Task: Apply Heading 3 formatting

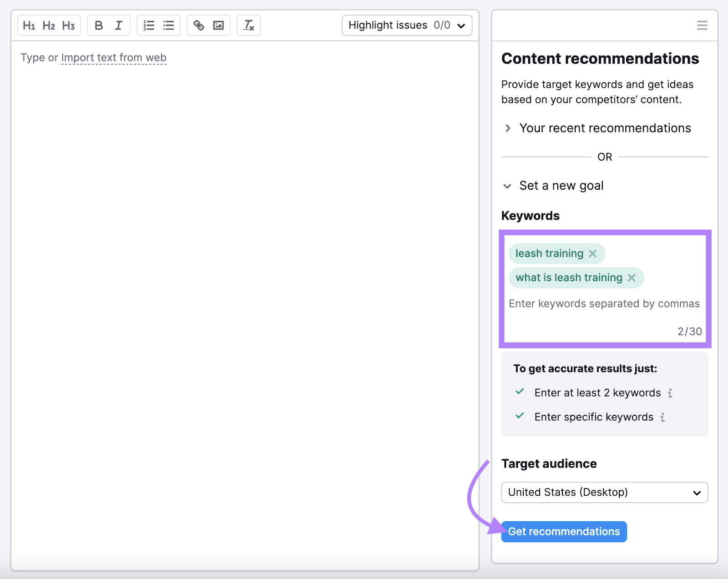Action: [x=69, y=25]
